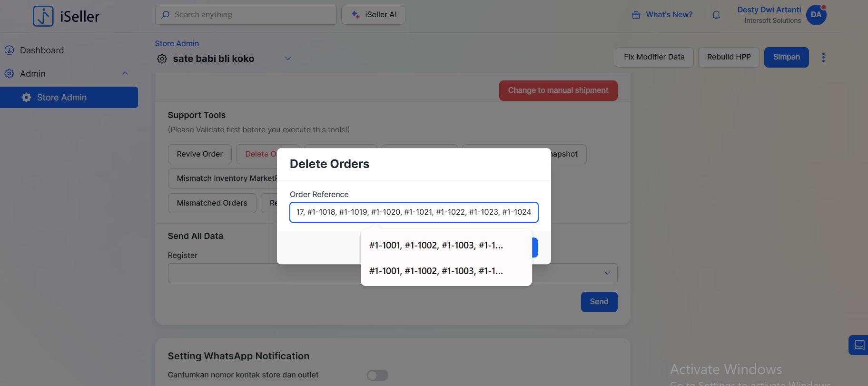The width and height of the screenshot is (868, 386).
Task: Open the chat support widget icon
Action: click(x=859, y=345)
